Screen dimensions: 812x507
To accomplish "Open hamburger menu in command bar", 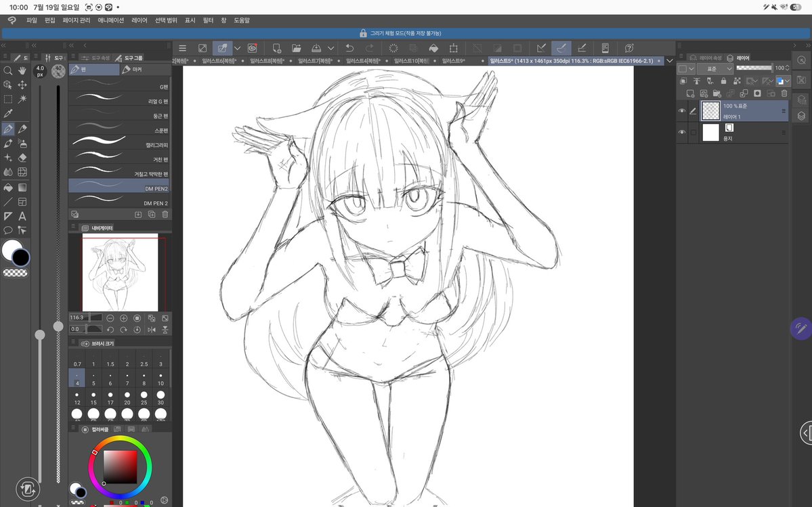I will (x=182, y=48).
